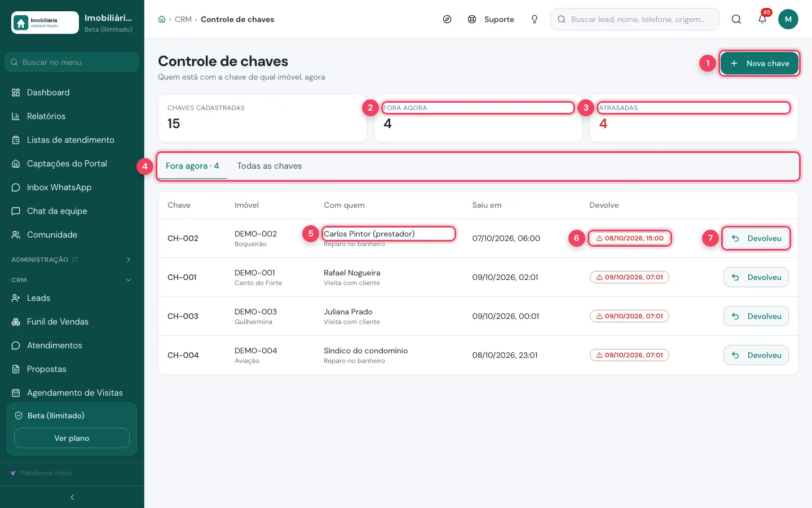The image size is (812, 508).
Task: Open the notifications bell
Action: 762,19
